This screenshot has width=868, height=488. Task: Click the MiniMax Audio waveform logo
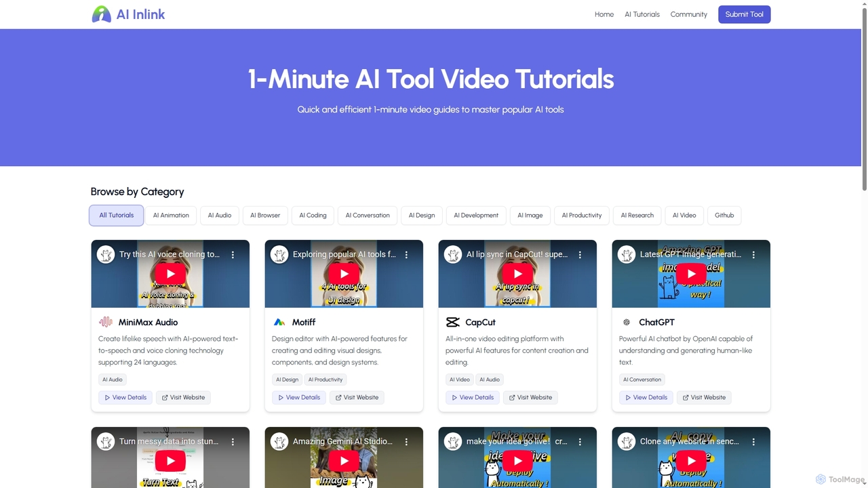106,322
